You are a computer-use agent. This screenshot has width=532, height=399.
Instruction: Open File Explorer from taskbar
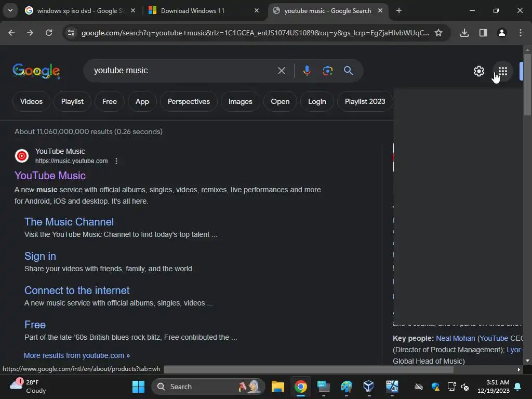(277, 387)
